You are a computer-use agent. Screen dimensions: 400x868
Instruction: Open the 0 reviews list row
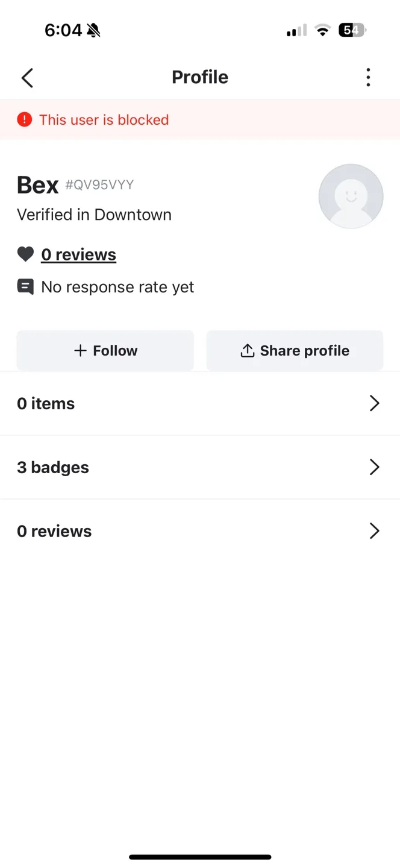click(x=200, y=531)
